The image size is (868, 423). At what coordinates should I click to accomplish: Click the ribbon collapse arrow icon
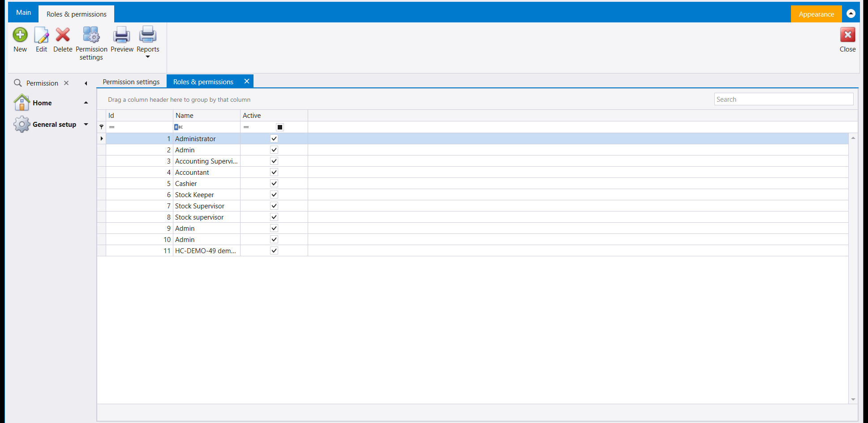point(851,13)
